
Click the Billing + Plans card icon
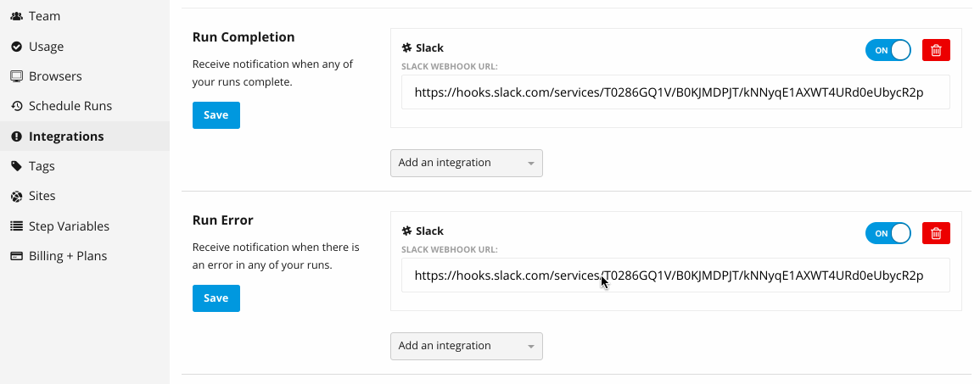(x=17, y=256)
